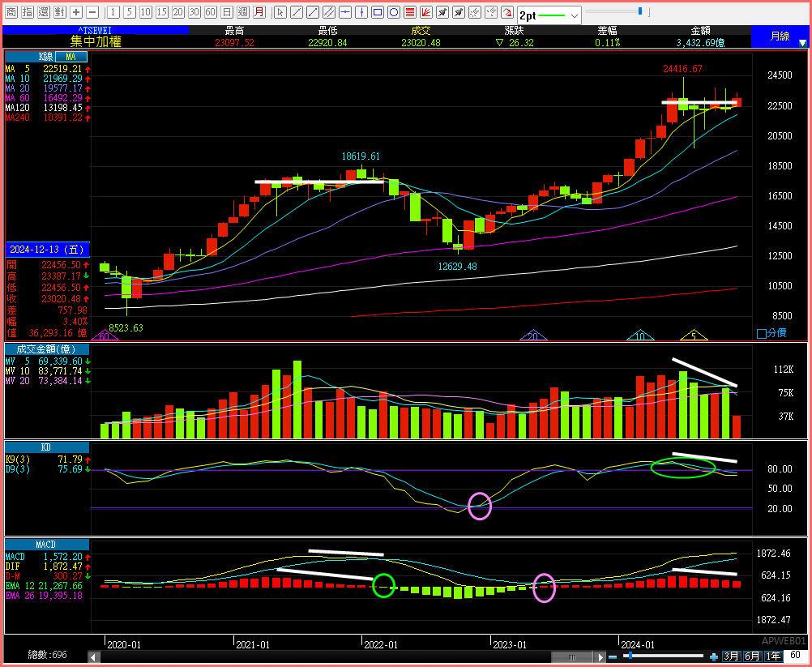The width and height of the screenshot is (812, 667).
Task: Select the horizontal line tool
Action: tap(345, 12)
